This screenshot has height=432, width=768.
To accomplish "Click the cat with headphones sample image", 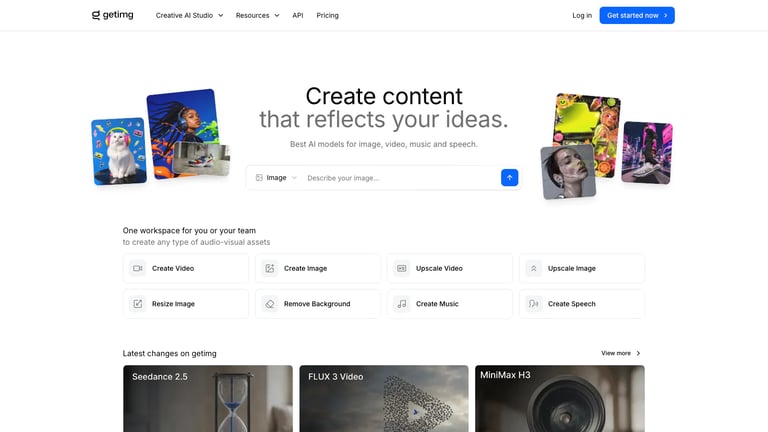I will click(119, 151).
